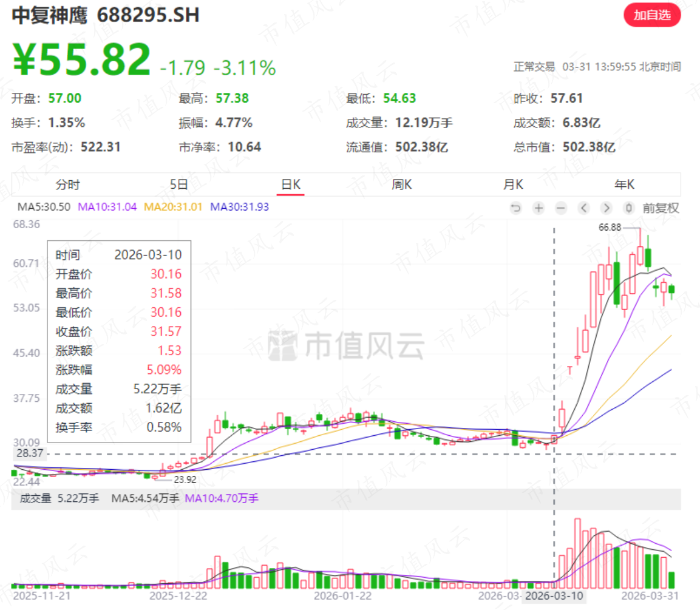Image resolution: width=700 pixels, height=610 pixels.
Task: Click the tooltip 时间 2026-03-10 row
Action: tap(119, 255)
